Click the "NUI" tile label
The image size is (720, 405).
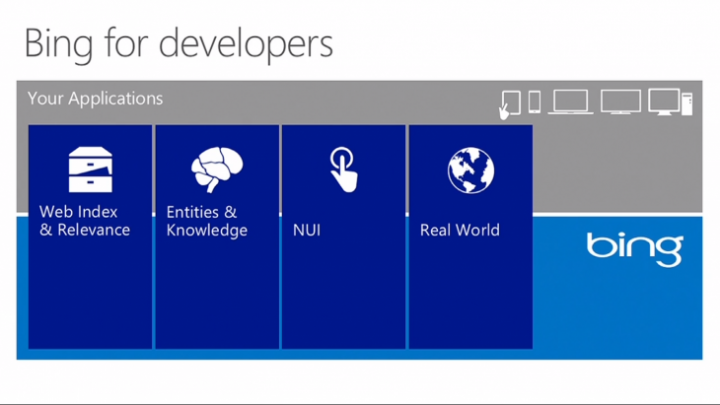307,230
